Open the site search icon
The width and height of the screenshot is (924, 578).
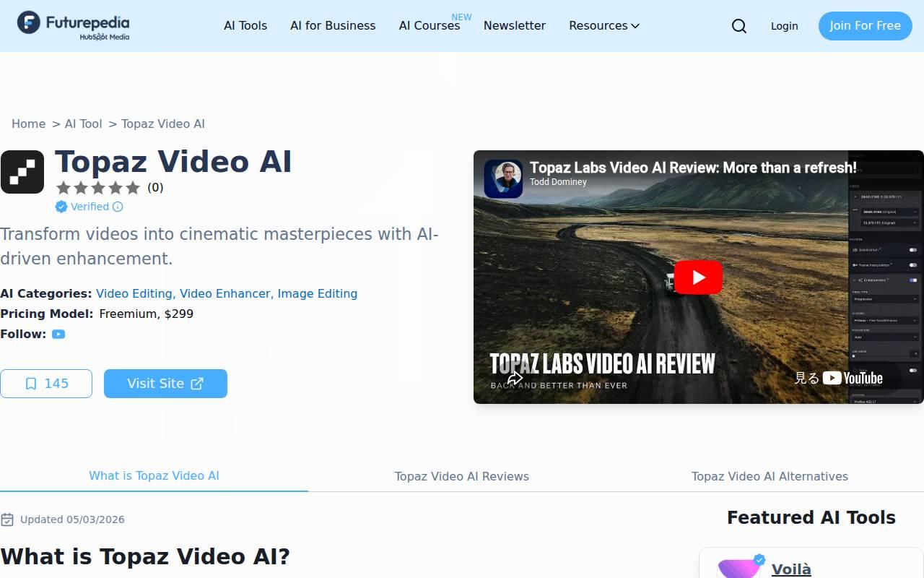point(739,26)
